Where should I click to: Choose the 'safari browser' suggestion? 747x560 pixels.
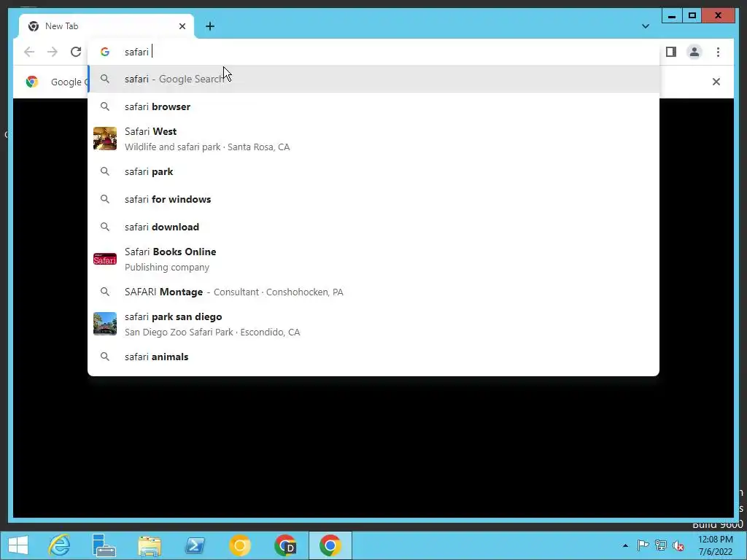pyautogui.click(x=373, y=106)
